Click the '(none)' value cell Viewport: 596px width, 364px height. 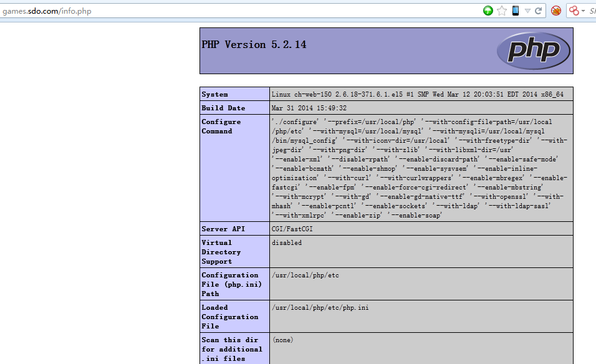(x=421, y=348)
